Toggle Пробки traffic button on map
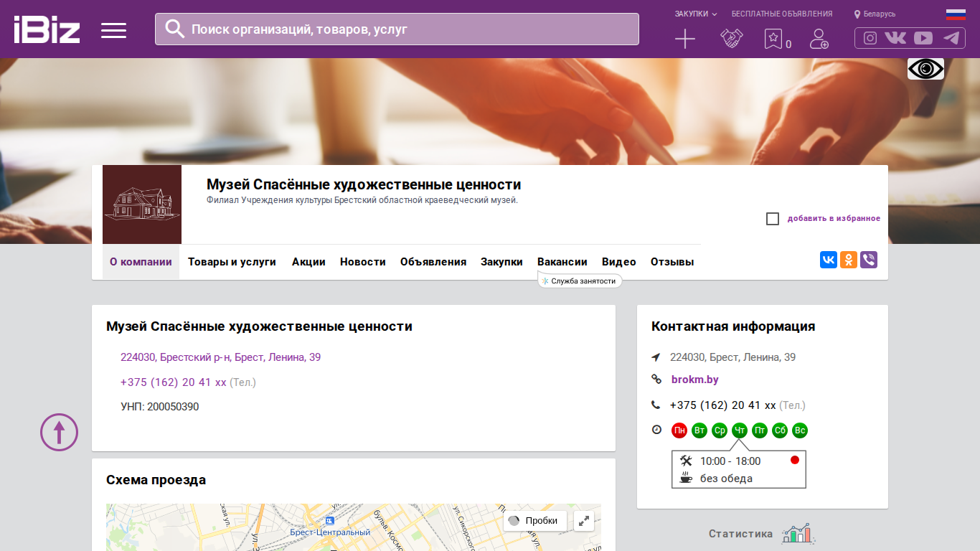 click(x=535, y=521)
